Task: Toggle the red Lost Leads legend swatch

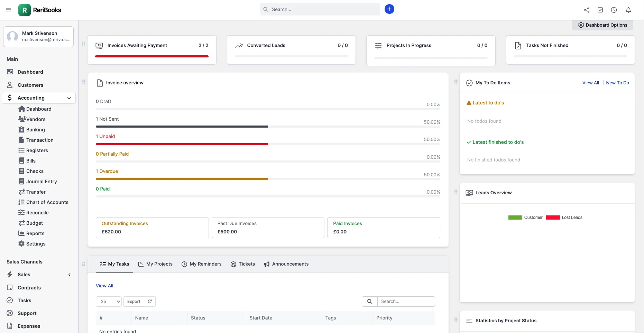Action: (x=553, y=218)
